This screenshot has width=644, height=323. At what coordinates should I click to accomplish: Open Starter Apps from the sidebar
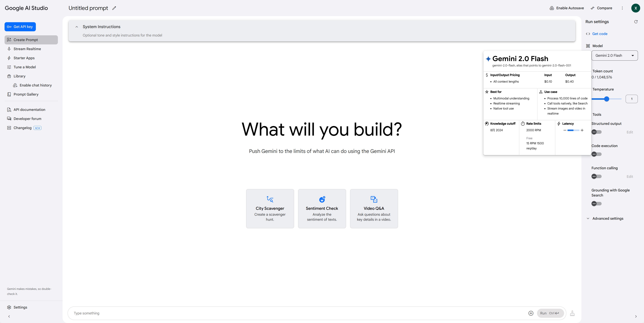pyautogui.click(x=31, y=58)
